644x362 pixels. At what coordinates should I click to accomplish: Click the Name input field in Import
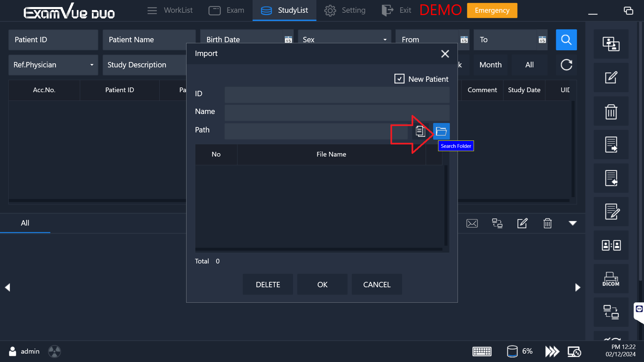point(337,112)
